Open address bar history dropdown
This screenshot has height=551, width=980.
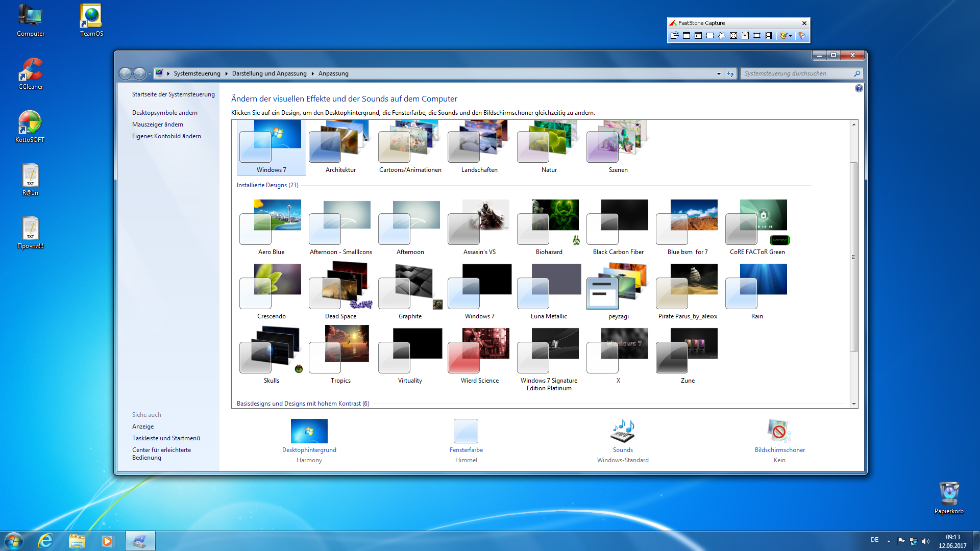click(x=719, y=73)
